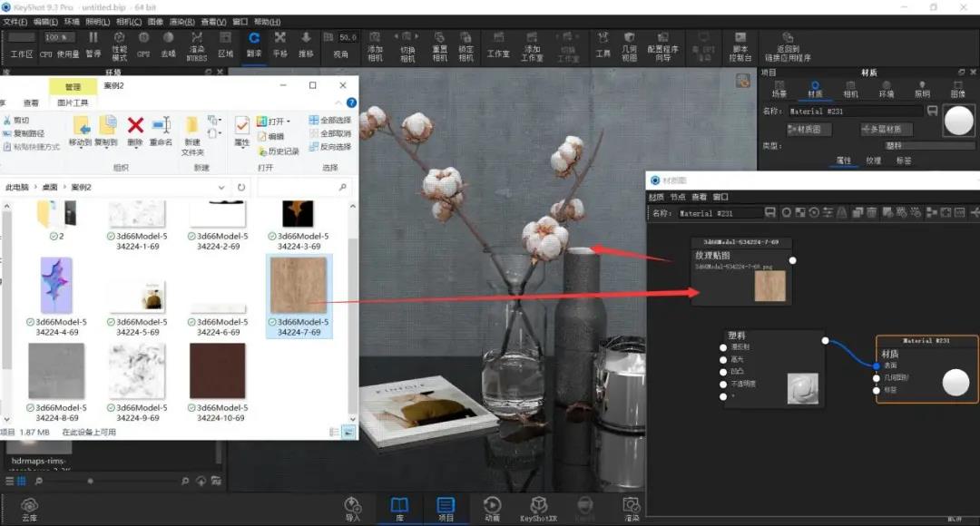The height and width of the screenshot is (526, 980).
Task: Open the 照明(L) menu
Action: pos(97,22)
